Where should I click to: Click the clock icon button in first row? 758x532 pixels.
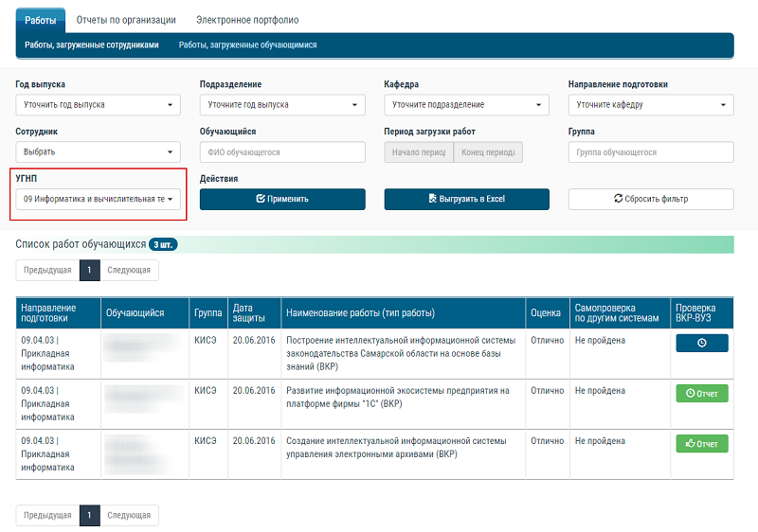(x=701, y=343)
